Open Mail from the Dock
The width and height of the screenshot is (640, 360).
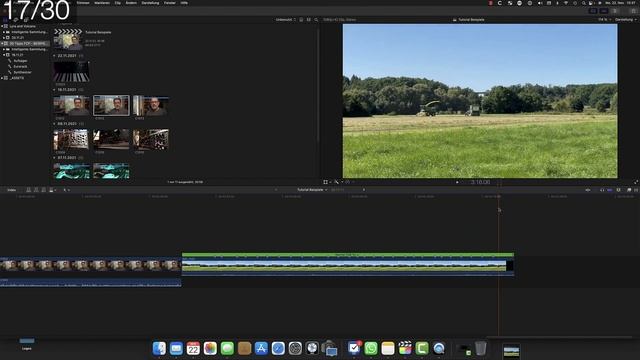pos(176,348)
